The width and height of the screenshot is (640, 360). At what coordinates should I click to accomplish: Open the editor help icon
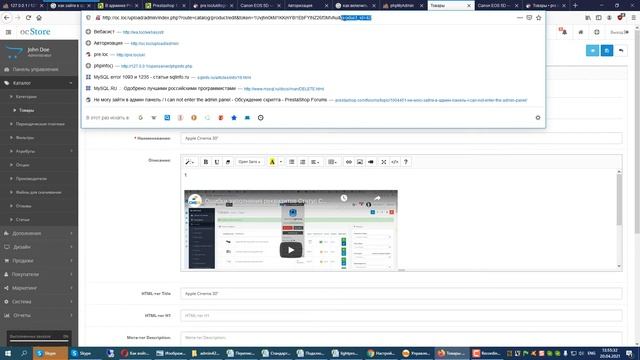406,162
